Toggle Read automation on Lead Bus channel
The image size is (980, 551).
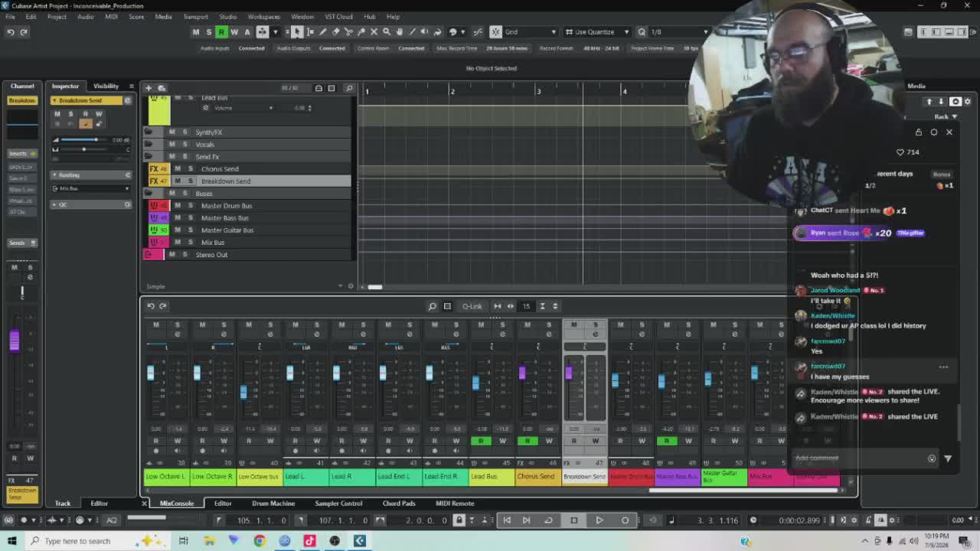tap(481, 441)
